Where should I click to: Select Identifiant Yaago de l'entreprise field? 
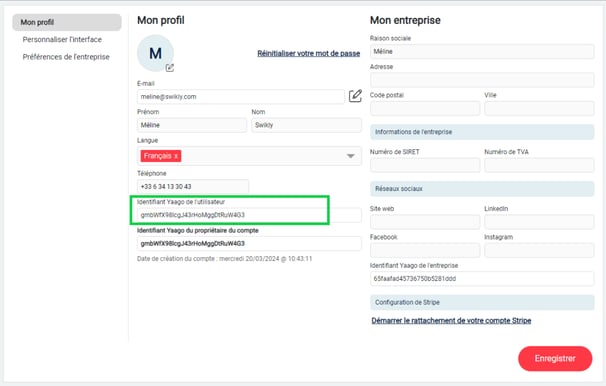point(482,279)
